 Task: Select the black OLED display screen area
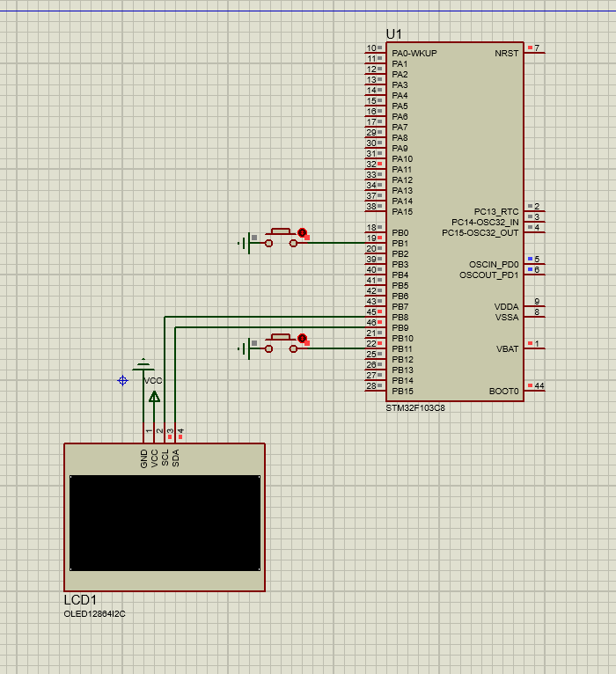point(165,524)
